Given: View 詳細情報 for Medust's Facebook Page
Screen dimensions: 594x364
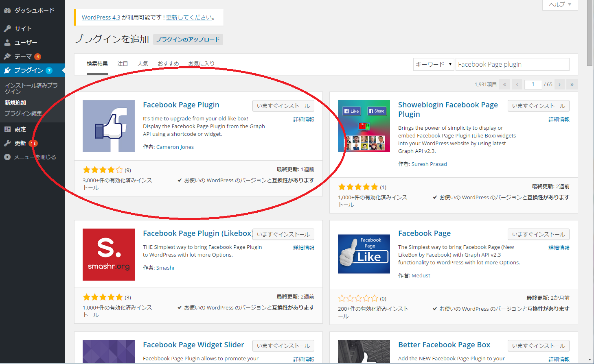Looking at the screenshot, I should click(559, 248).
